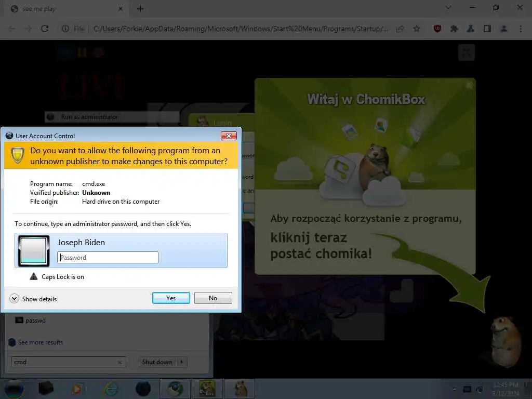Focus the administrator Password field
The image size is (532, 399).
[108, 257]
